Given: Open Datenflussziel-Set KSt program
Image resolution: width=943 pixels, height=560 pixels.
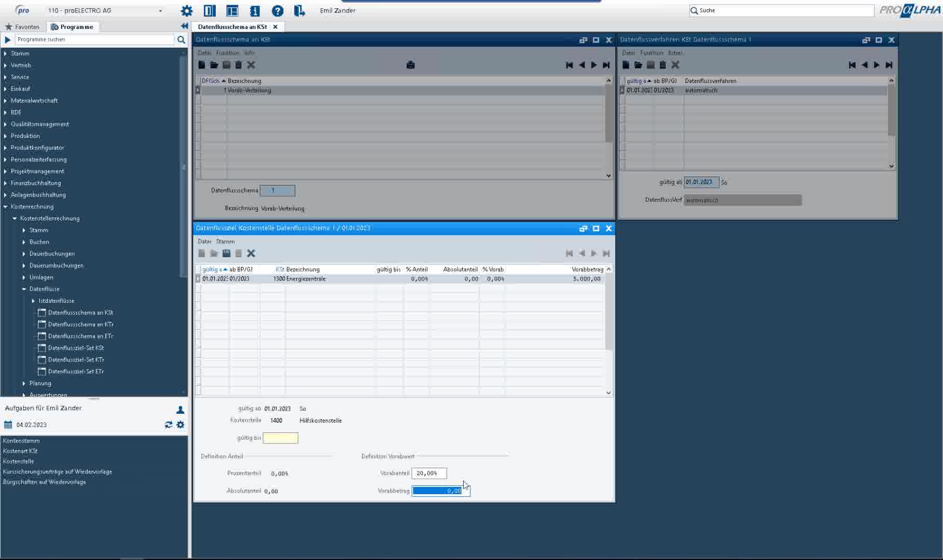Looking at the screenshot, I should (x=76, y=348).
